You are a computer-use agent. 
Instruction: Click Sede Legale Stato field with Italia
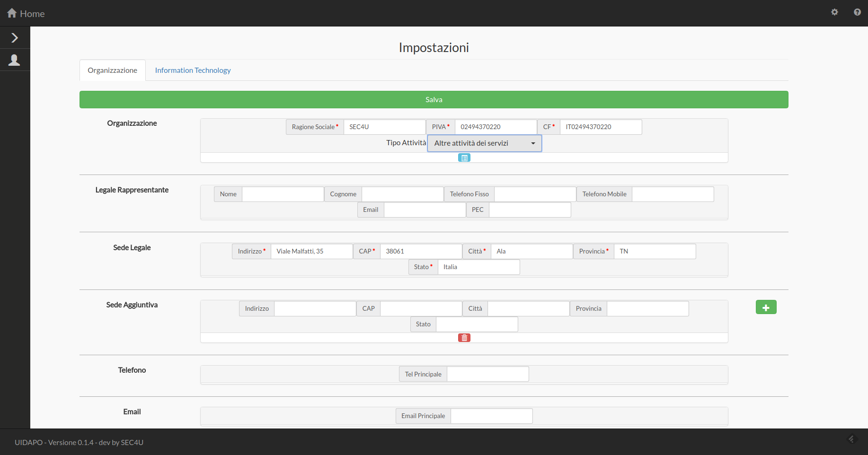pyautogui.click(x=479, y=267)
